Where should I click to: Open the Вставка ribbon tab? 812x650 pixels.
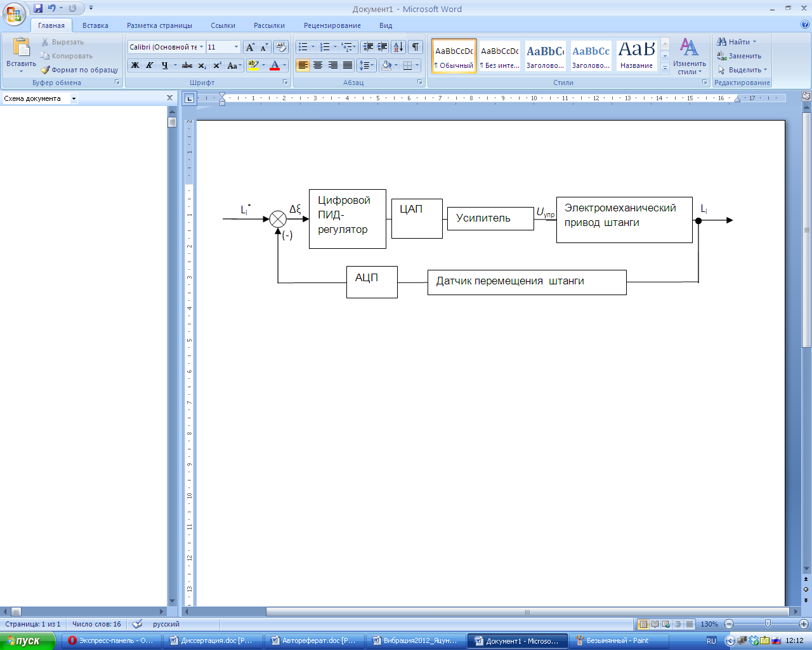point(95,25)
